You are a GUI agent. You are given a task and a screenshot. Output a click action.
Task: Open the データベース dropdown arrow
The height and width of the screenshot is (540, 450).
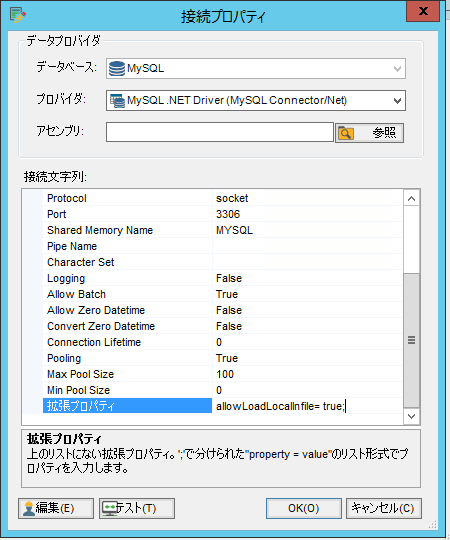click(x=397, y=69)
